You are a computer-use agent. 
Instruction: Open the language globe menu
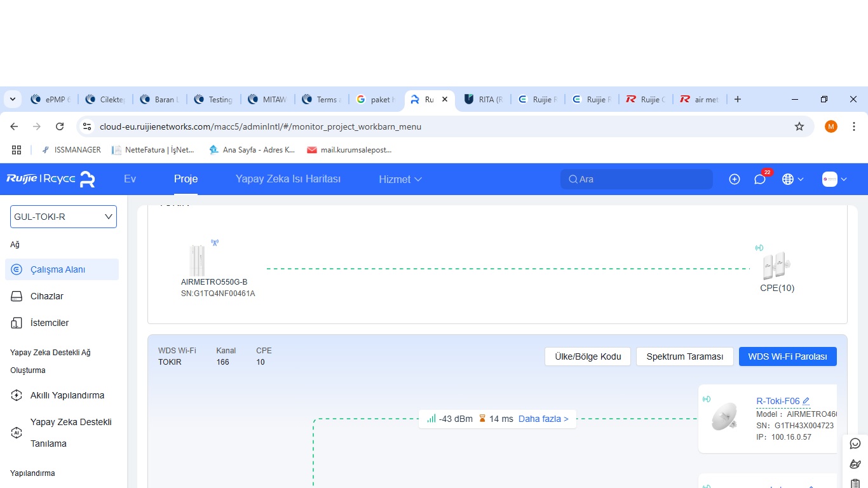pos(793,179)
